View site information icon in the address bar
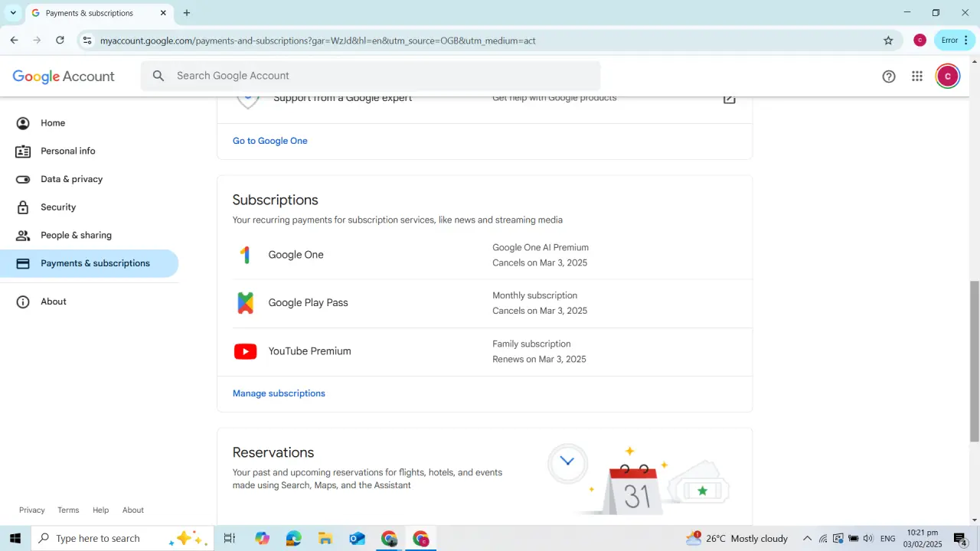This screenshot has height=551, width=980. pyautogui.click(x=87, y=41)
